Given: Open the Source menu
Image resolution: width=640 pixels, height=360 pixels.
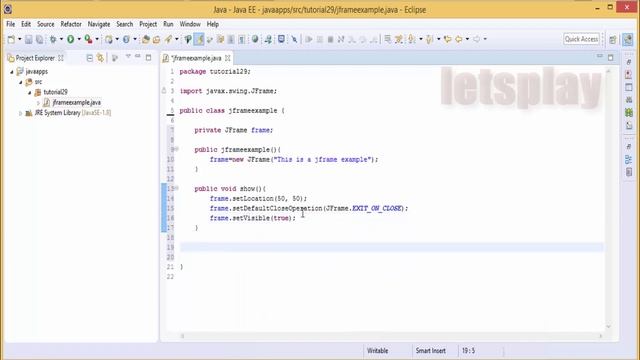Looking at the screenshot, I should point(46,24).
